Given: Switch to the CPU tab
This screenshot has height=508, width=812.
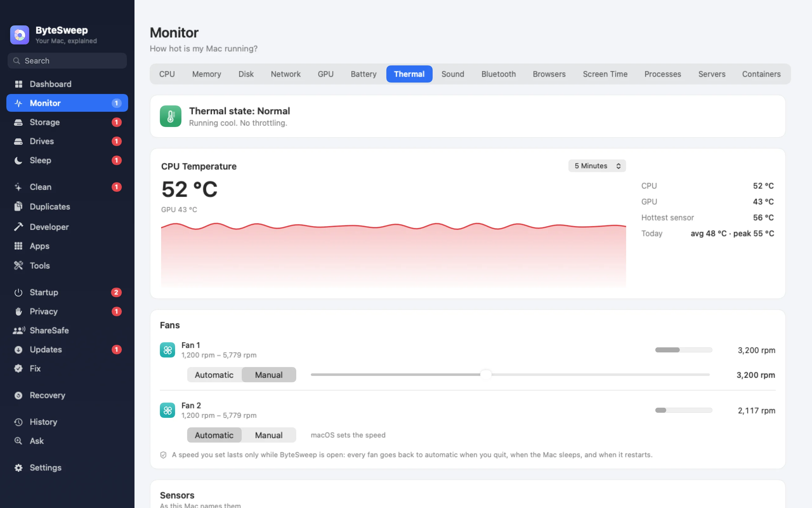Looking at the screenshot, I should point(167,74).
